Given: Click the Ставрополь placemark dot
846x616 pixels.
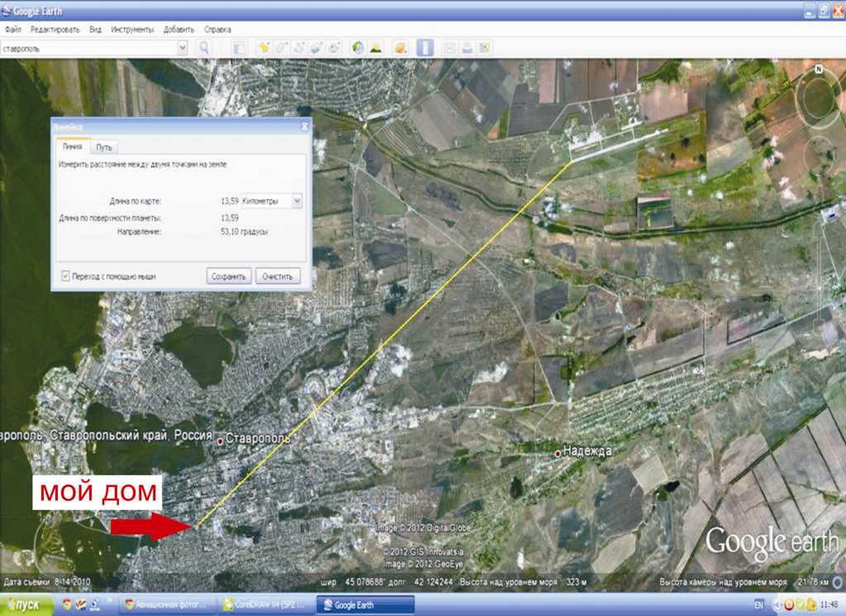Looking at the screenshot, I should pos(220,441).
